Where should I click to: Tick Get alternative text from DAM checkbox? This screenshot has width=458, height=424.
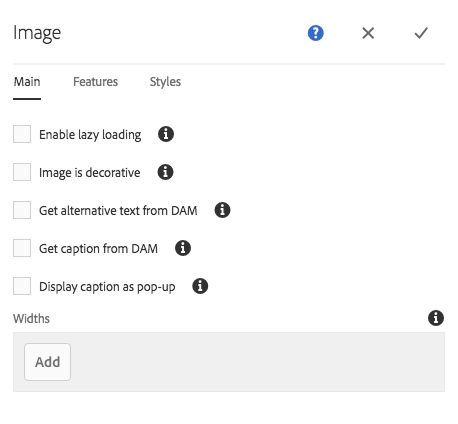point(22,210)
